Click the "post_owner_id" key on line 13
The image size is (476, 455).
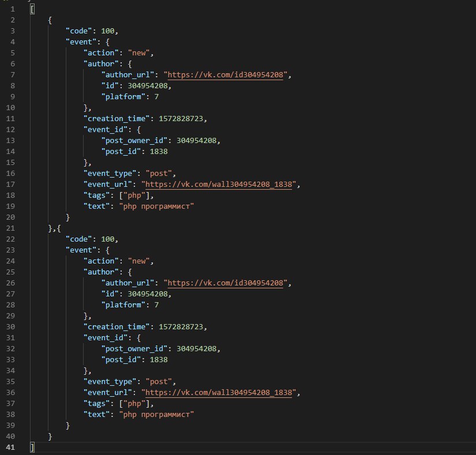coord(134,141)
